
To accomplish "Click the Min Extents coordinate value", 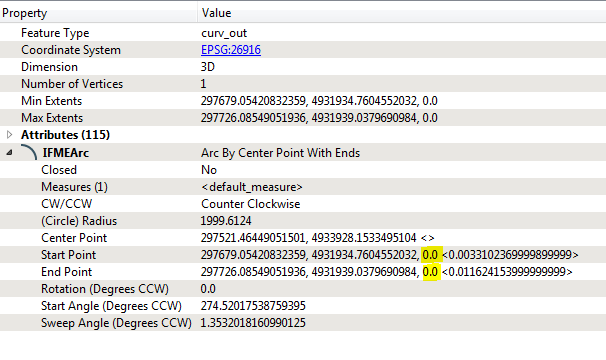I will (x=319, y=101).
